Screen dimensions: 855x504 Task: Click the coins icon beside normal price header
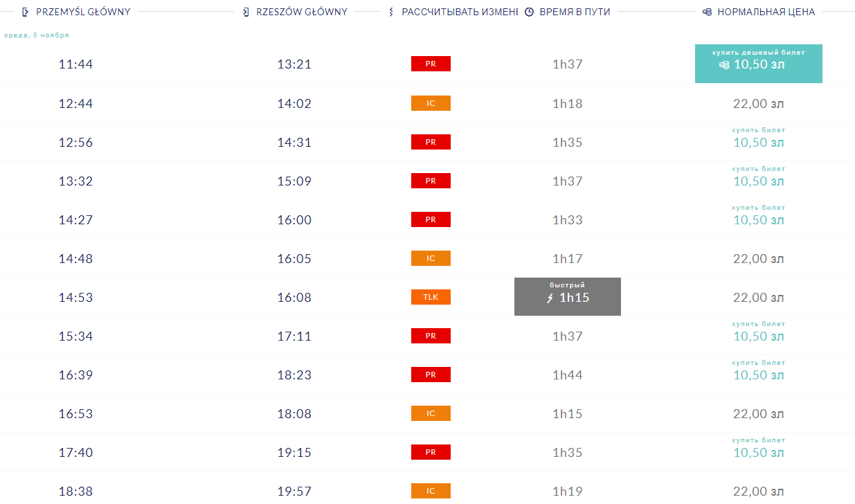[707, 12]
